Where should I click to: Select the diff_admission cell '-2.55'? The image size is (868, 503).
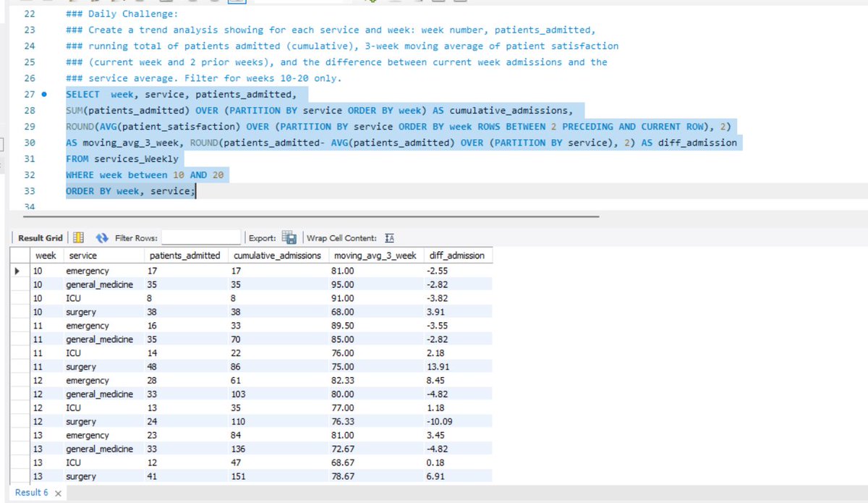coord(456,271)
